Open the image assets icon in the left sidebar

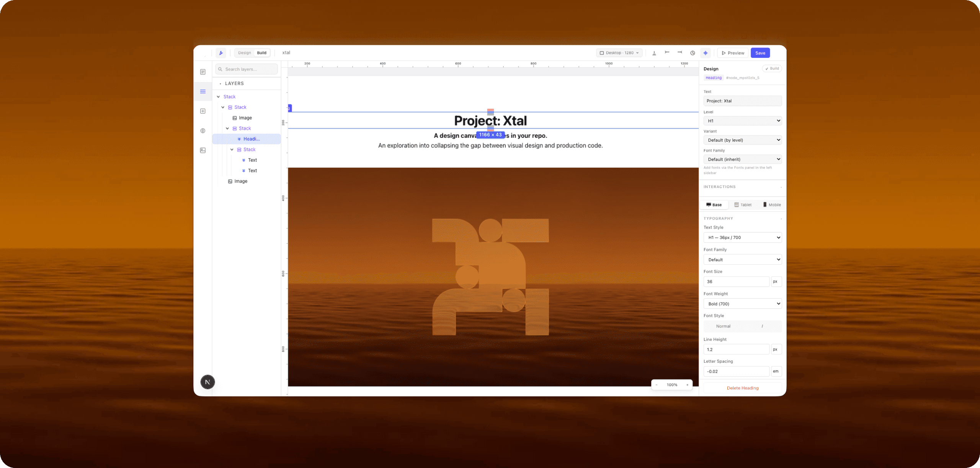click(203, 151)
